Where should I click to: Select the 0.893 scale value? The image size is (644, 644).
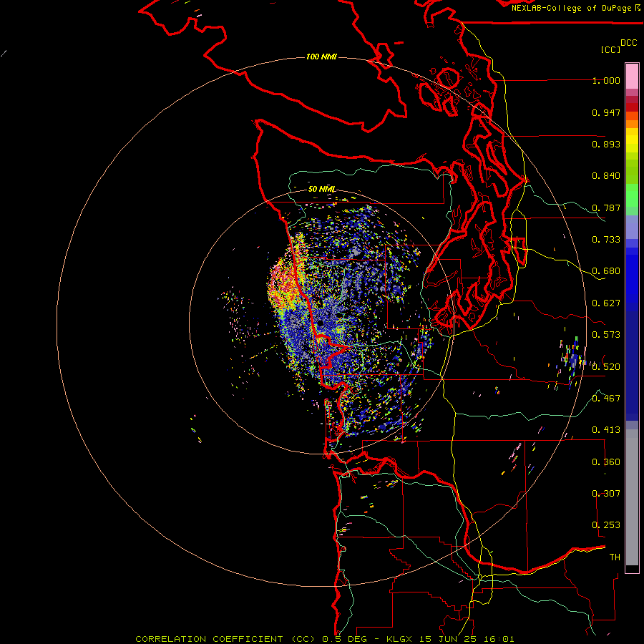pyautogui.click(x=606, y=144)
